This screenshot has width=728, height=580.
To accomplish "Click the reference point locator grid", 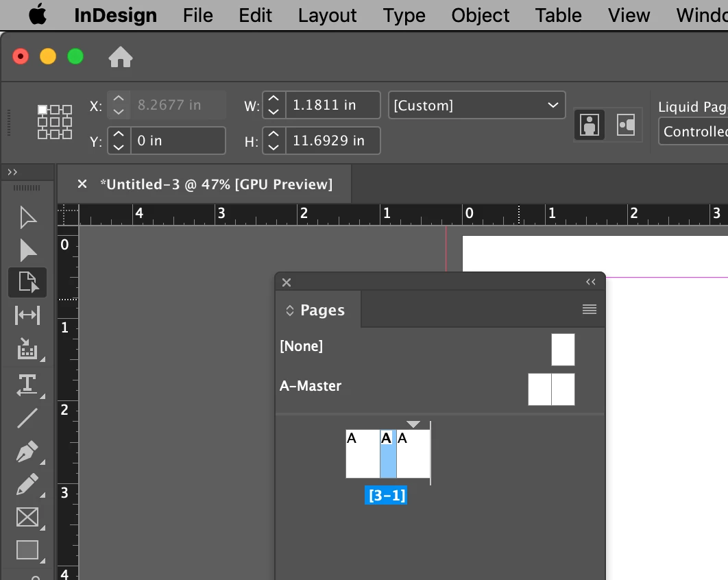I will coord(55,122).
